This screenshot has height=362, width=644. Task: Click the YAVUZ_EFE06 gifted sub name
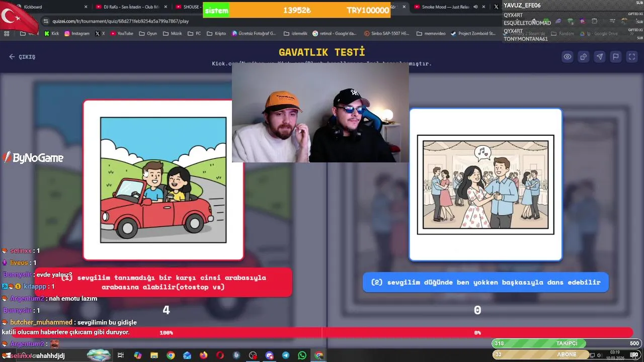(522, 6)
